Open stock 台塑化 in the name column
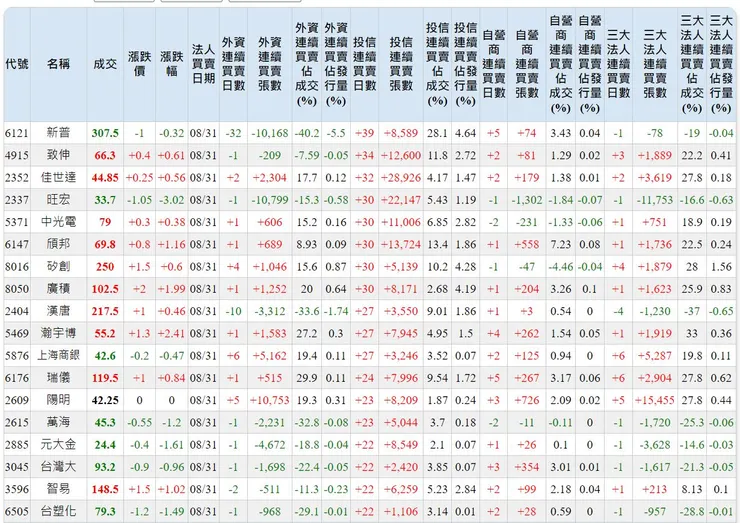This screenshot has height=523, width=740. (x=59, y=511)
